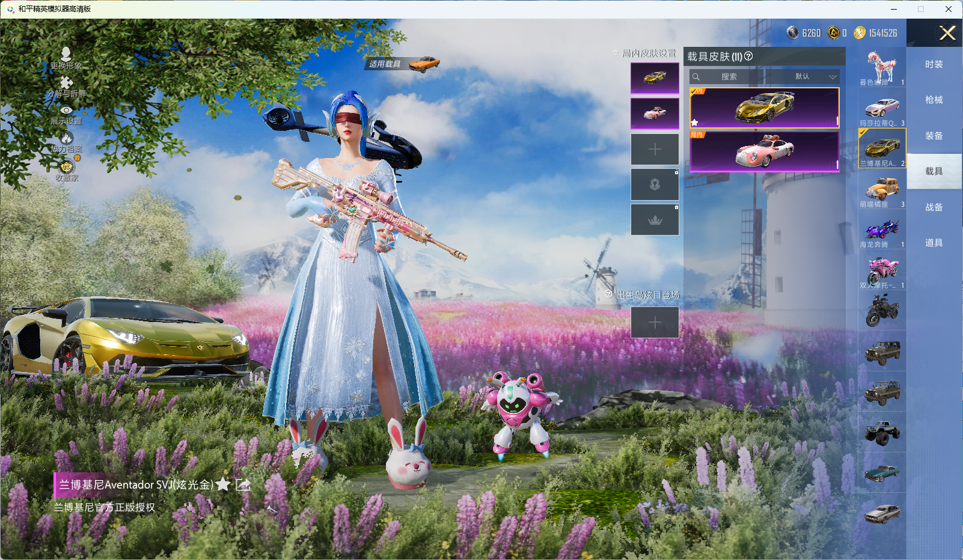Open gold car slot in 局内皮肤设置
This screenshot has width=963, height=560.
(655, 78)
